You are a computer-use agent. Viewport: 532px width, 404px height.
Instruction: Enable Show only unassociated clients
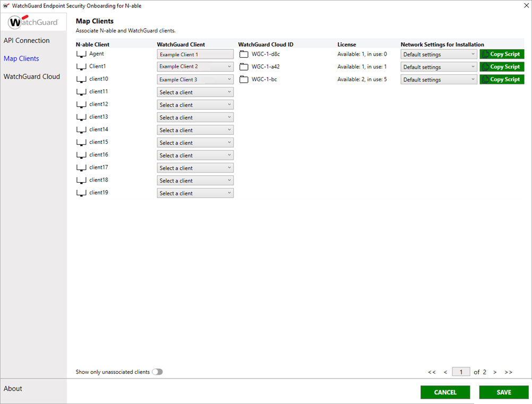pos(158,372)
